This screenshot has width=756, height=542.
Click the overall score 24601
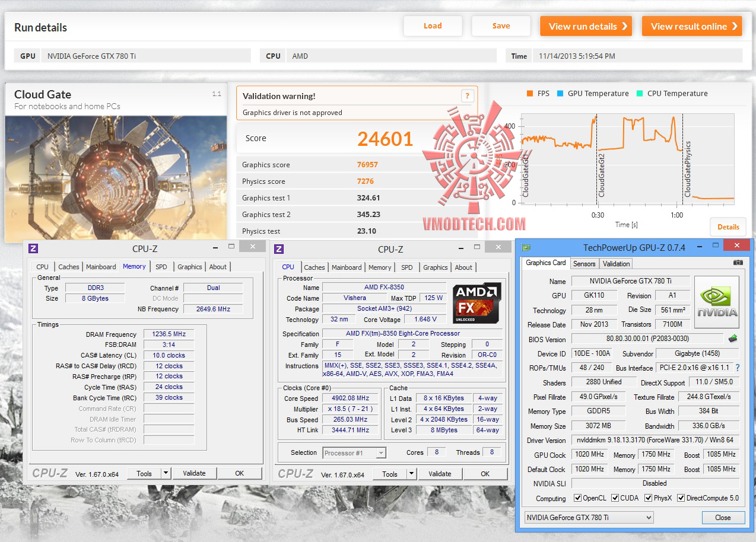[x=385, y=139]
